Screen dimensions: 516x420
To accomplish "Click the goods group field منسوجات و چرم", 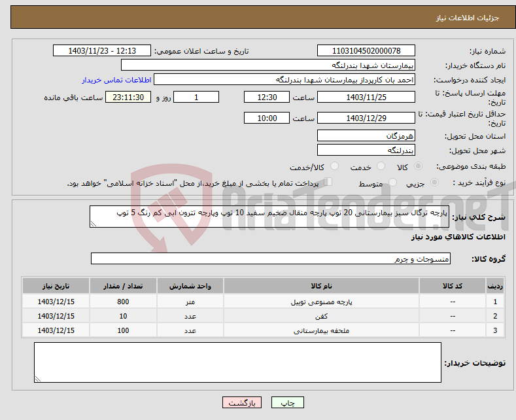I will coord(271,258).
